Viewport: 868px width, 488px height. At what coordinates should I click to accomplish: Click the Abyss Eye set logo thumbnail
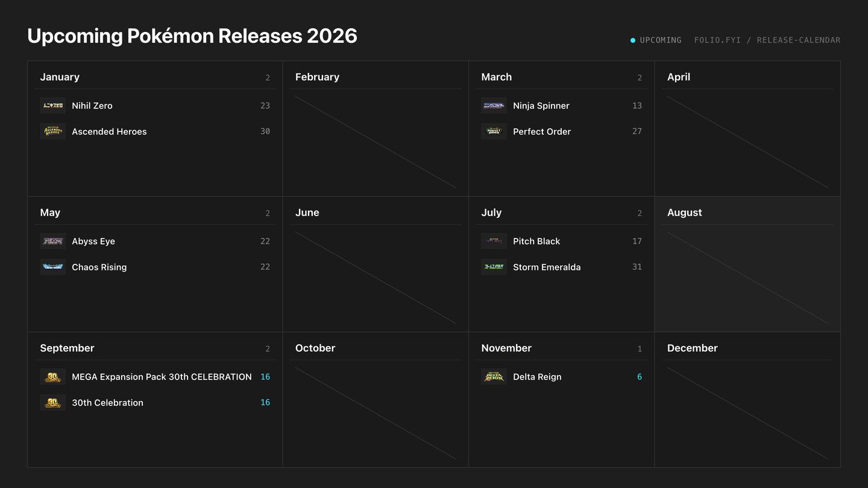point(53,241)
